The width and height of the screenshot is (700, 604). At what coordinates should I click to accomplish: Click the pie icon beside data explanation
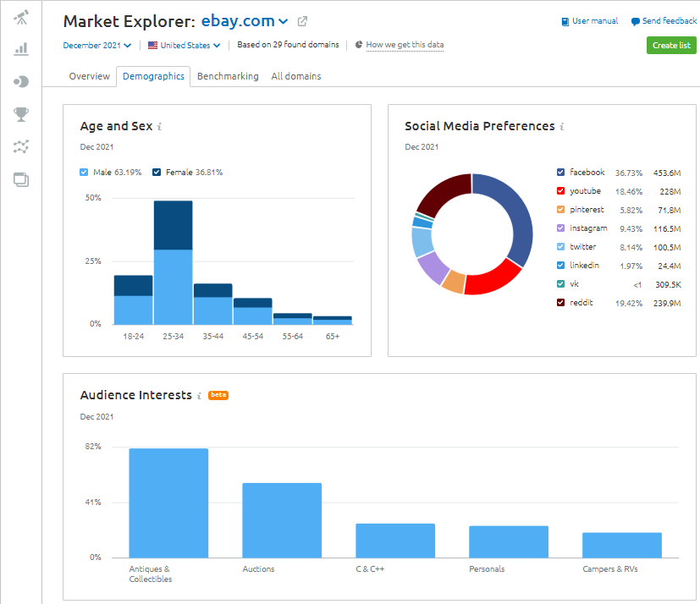[359, 45]
